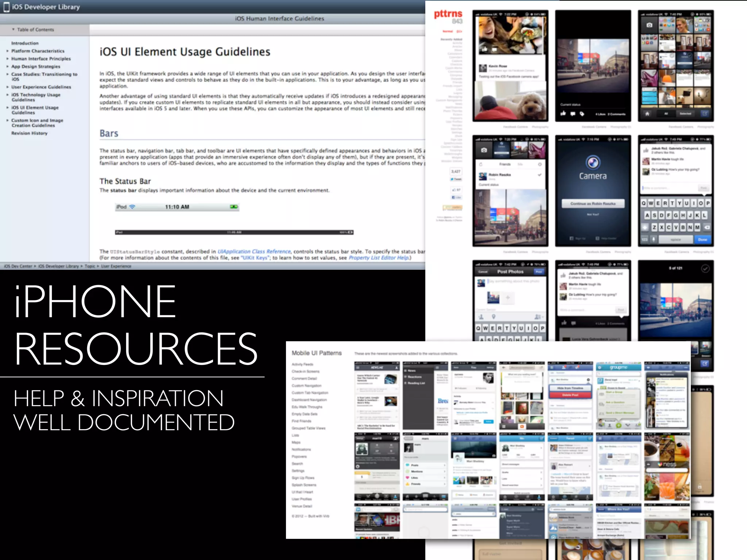Select Recently Added in pttrns category list
Screen dimensions: 747x560
point(452,39)
